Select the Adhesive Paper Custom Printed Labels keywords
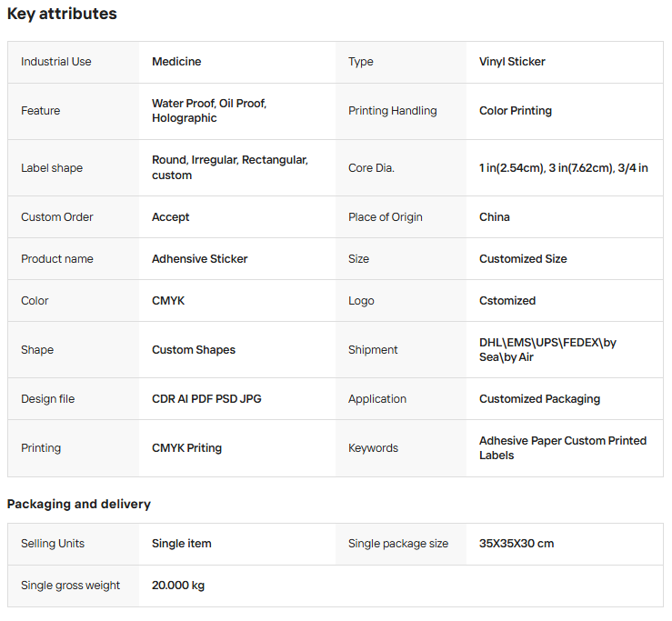This screenshot has height=621, width=672. pos(562,447)
